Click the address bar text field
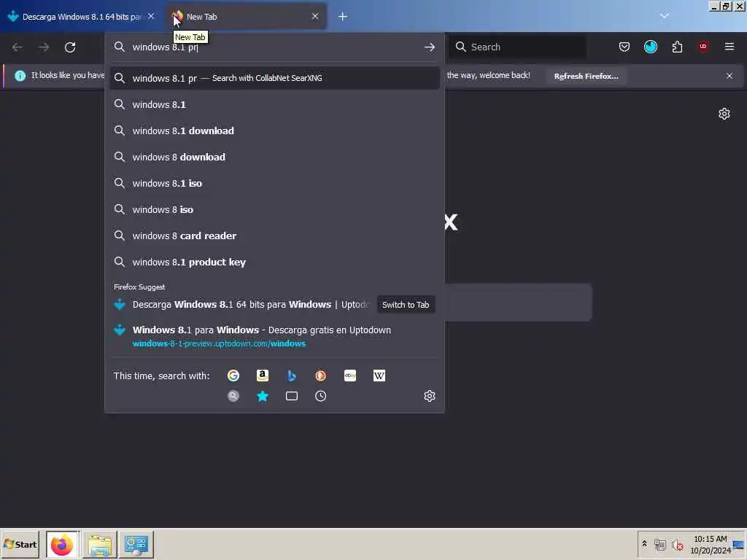The height and width of the screenshot is (560, 747). (275, 47)
